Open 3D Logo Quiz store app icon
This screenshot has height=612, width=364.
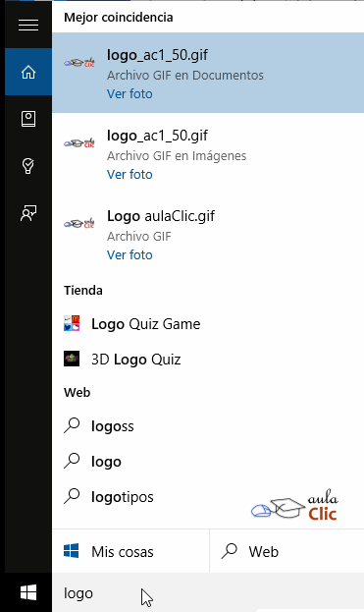(72, 359)
